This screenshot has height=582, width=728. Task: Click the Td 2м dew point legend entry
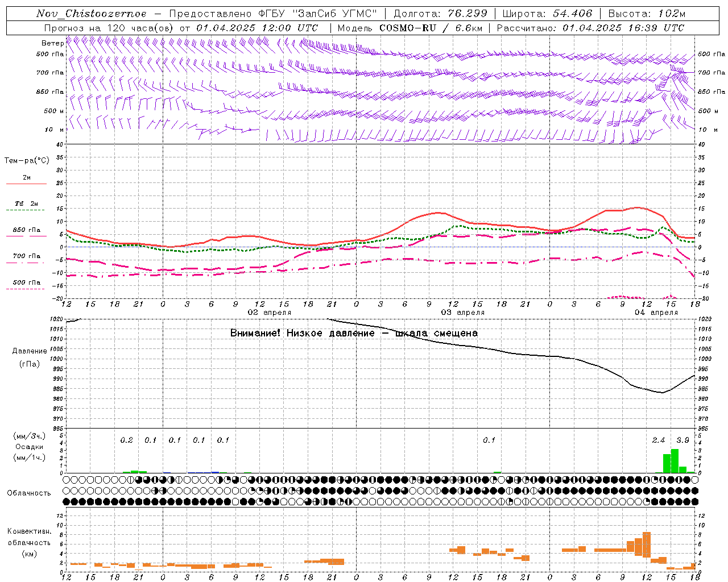coord(26,203)
